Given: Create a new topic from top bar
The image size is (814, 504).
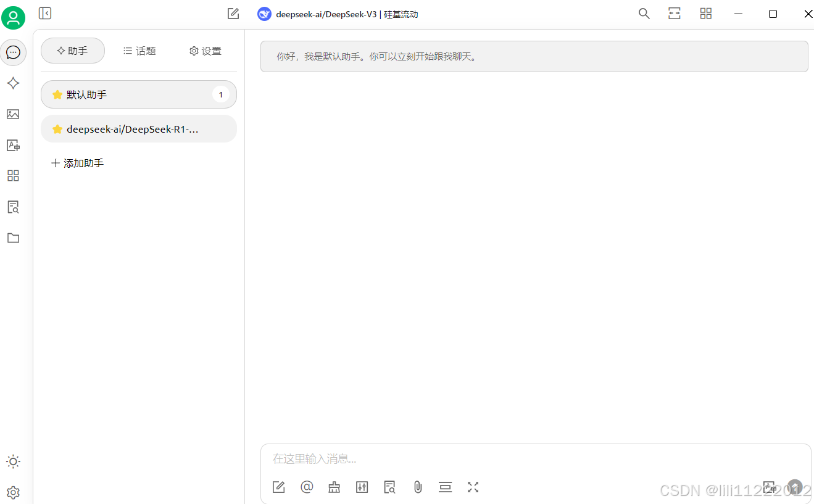Looking at the screenshot, I should click(x=233, y=14).
